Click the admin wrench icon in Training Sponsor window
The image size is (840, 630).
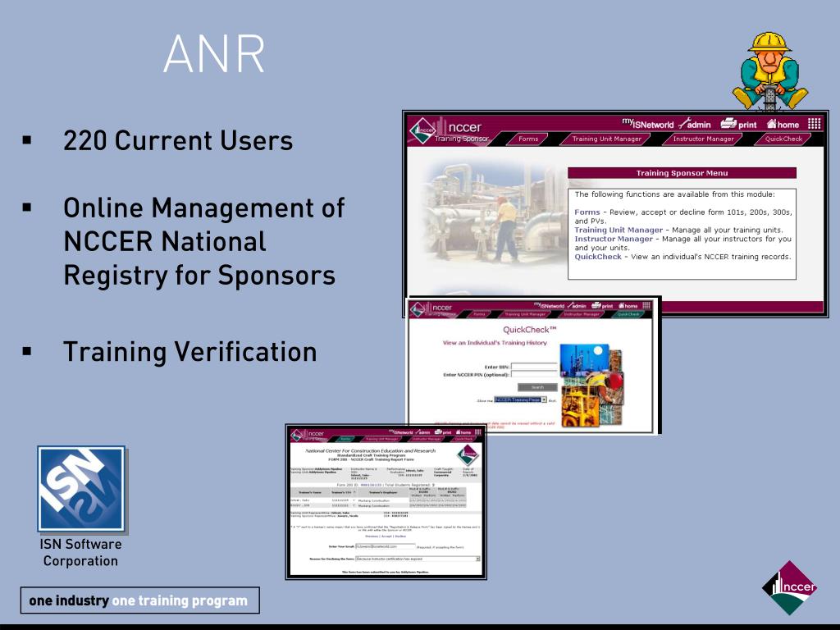pos(694,125)
